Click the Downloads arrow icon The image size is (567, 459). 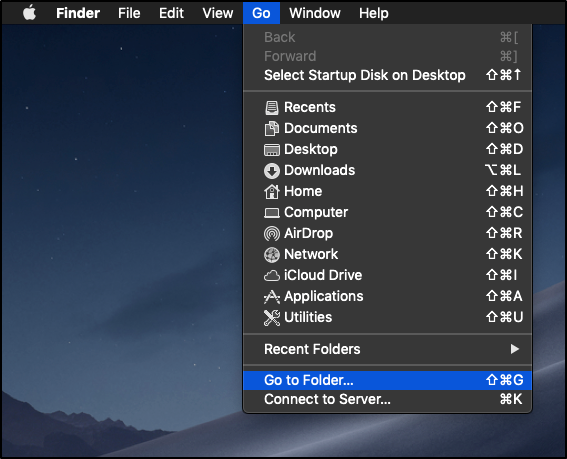click(x=272, y=171)
